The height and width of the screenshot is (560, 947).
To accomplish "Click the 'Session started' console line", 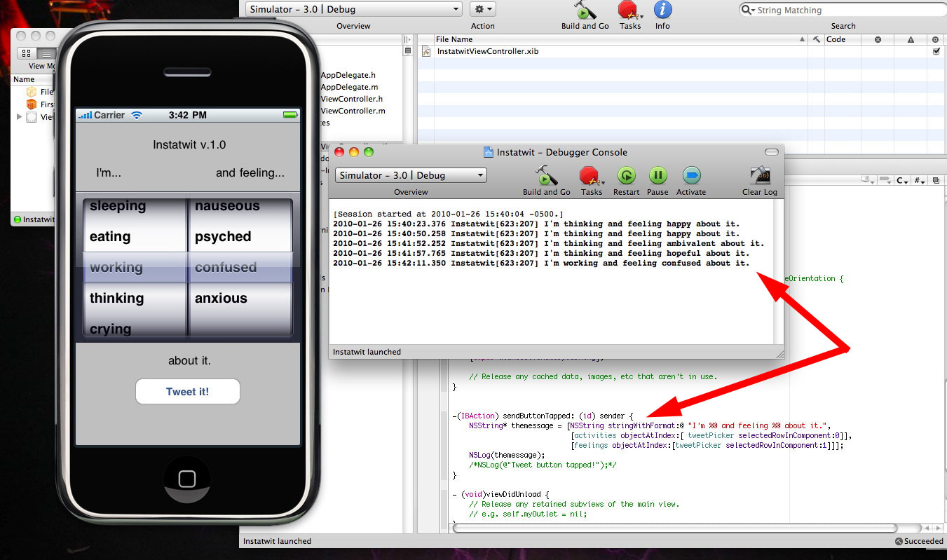I will click(x=449, y=214).
